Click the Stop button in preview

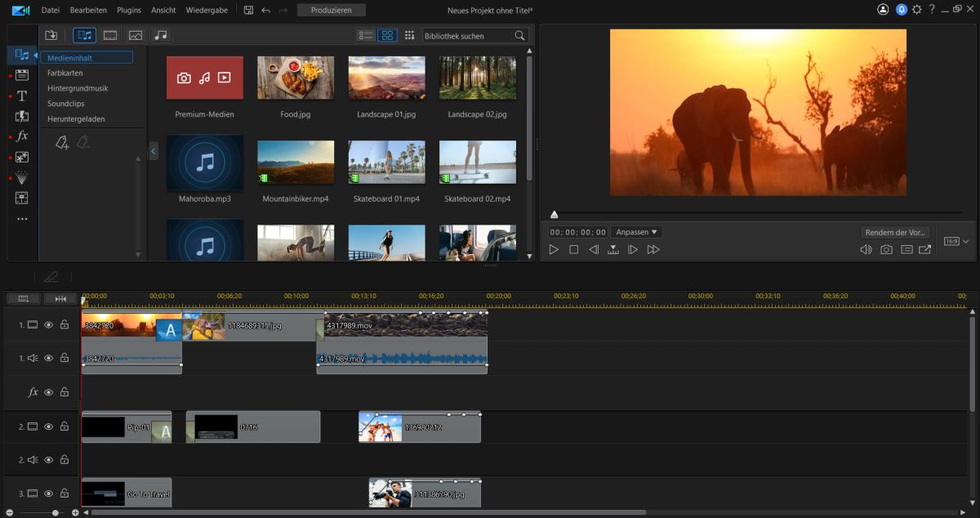pyautogui.click(x=573, y=250)
